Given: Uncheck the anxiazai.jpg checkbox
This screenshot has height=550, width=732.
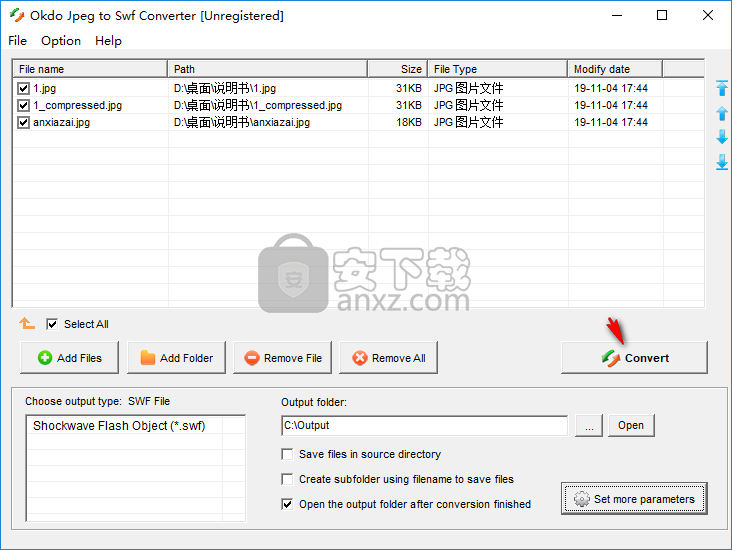Looking at the screenshot, I should coord(23,122).
